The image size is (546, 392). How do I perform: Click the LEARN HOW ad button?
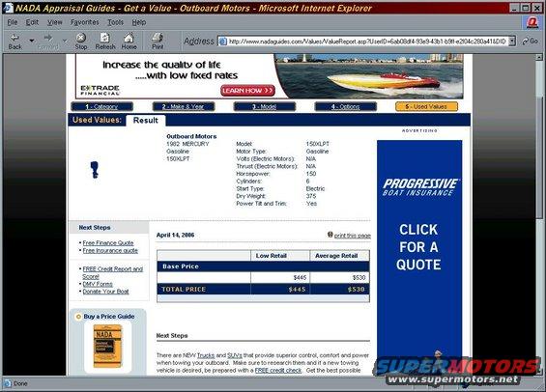click(x=247, y=91)
